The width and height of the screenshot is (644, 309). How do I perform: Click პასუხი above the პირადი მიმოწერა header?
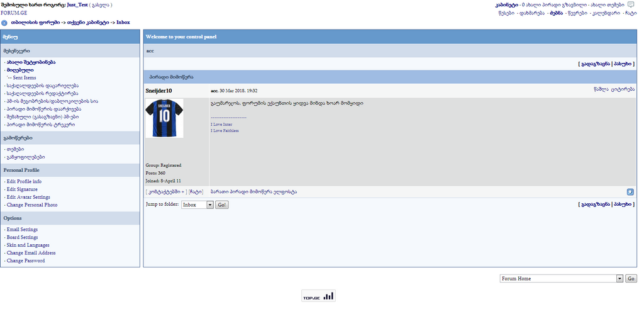623,64
